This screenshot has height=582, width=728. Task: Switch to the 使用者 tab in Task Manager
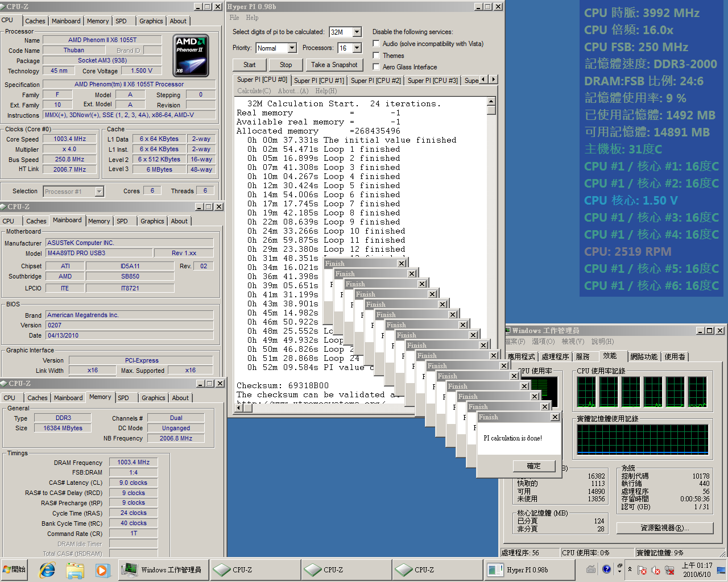[675, 357]
